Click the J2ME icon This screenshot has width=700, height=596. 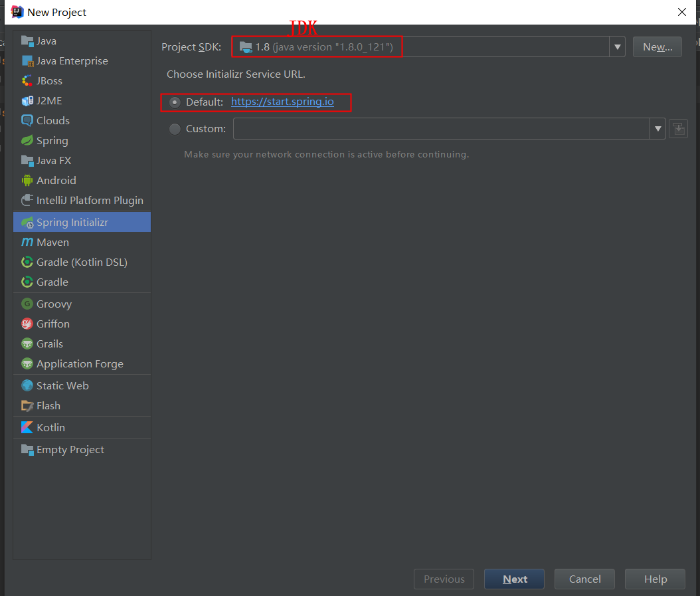(27, 101)
